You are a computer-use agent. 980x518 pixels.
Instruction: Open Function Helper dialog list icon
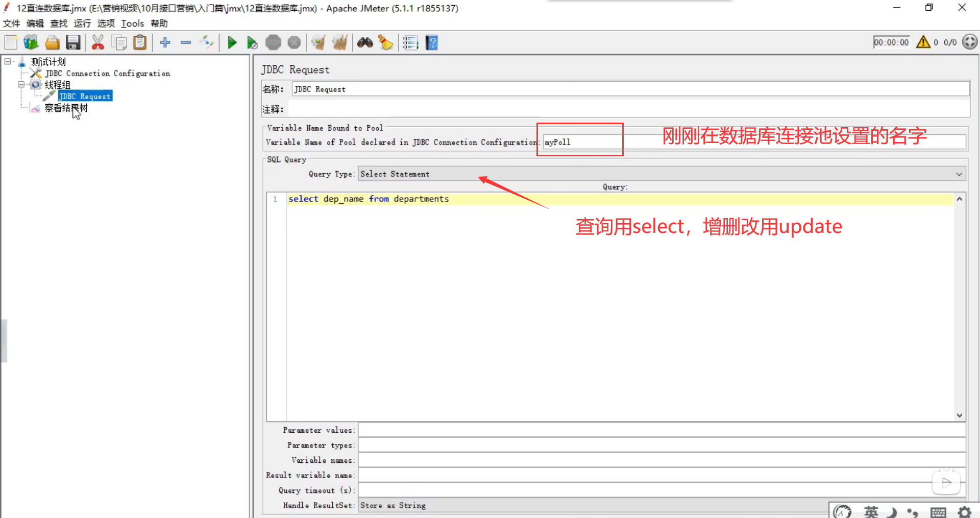(410, 42)
